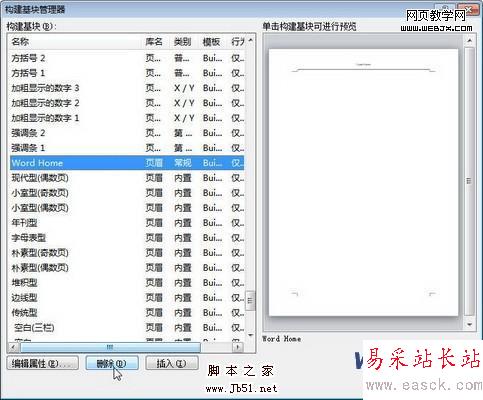The width and height of the screenshot is (483, 400).
Task: Click the 删除(D) delete button
Action: pyautogui.click(x=112, y=363)
